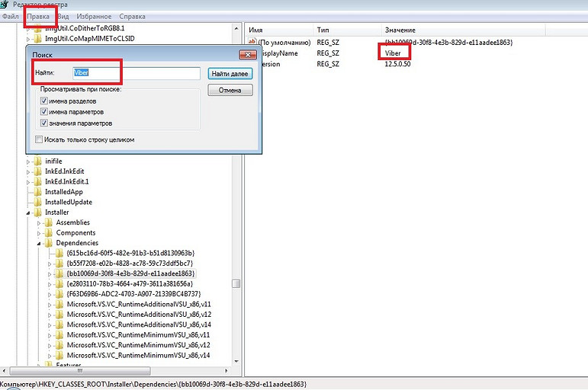The height and width of the screenshot is (390, 588).
Task: Click the Components folder icon
Action: coord(49,232)
